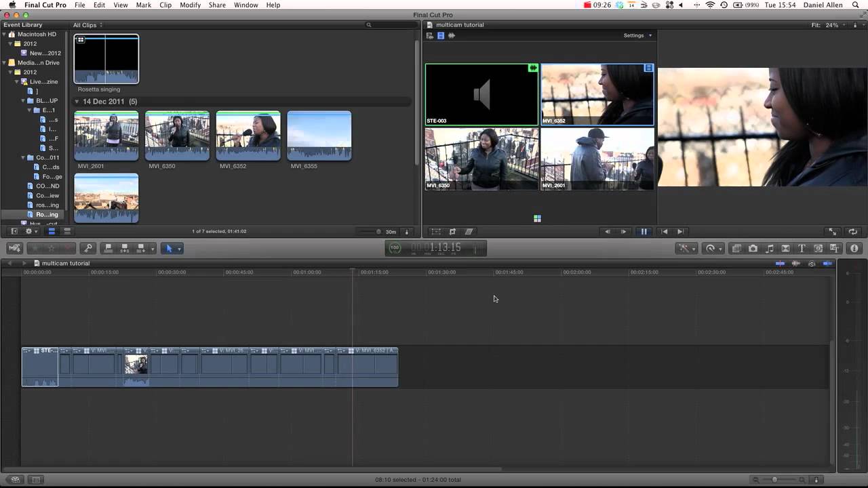Open the Transform tool in viewer
The width and height of the screenshot is (868, 488).
pos(436,231)
